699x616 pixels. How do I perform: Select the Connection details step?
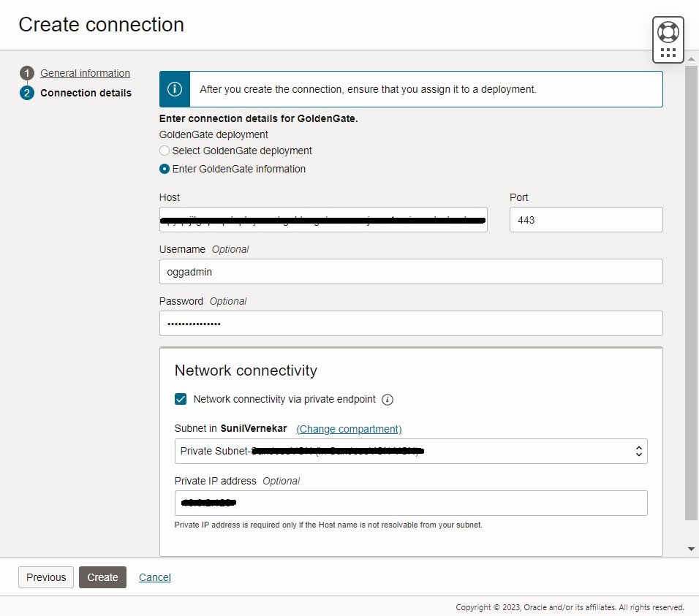coord(86,93)
